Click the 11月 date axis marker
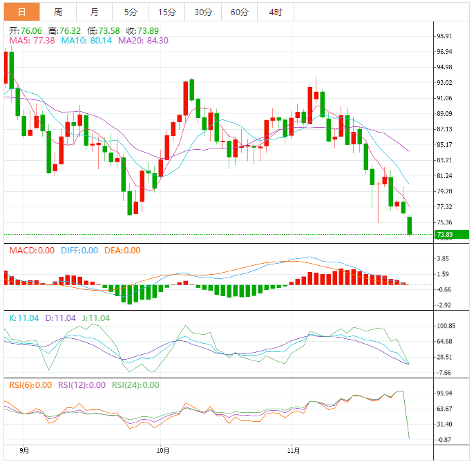Image resolution: width=476 pixels, height=466 pixels. point(294,451)
